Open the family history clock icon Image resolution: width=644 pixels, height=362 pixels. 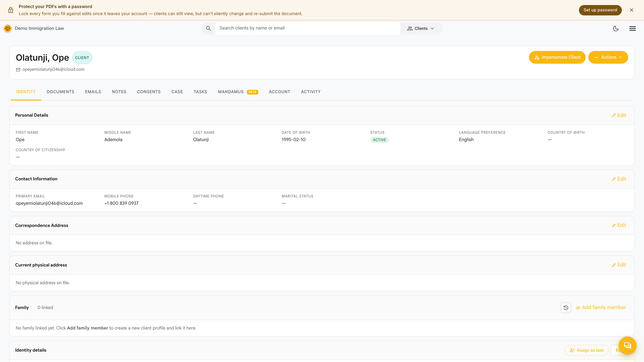tap(566, 308)
